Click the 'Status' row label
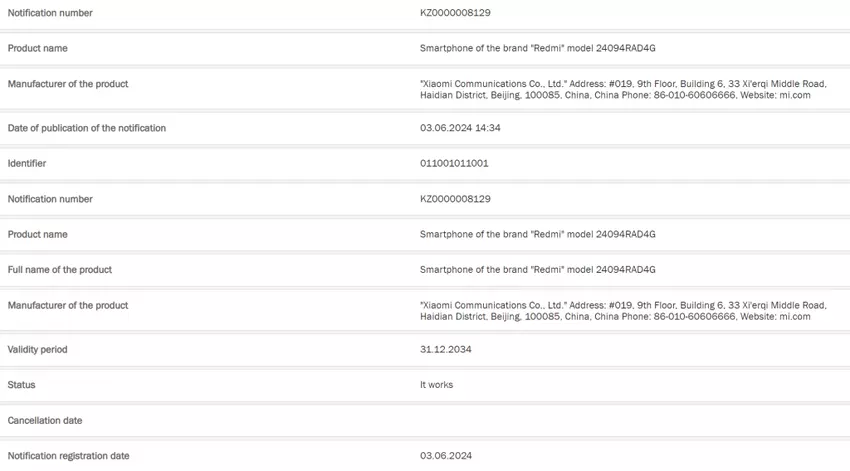The height and width of the screenshot is (471, 850). coord(21,385)
